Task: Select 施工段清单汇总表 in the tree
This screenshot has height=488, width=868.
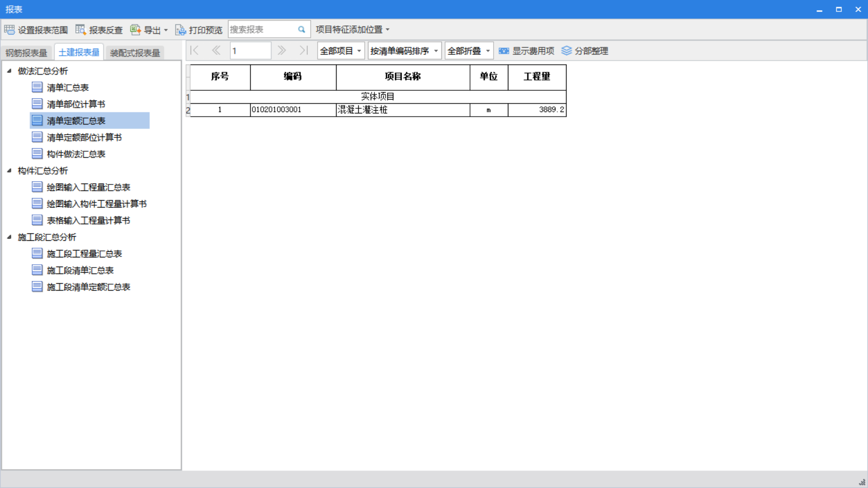Action: point(80,270)
